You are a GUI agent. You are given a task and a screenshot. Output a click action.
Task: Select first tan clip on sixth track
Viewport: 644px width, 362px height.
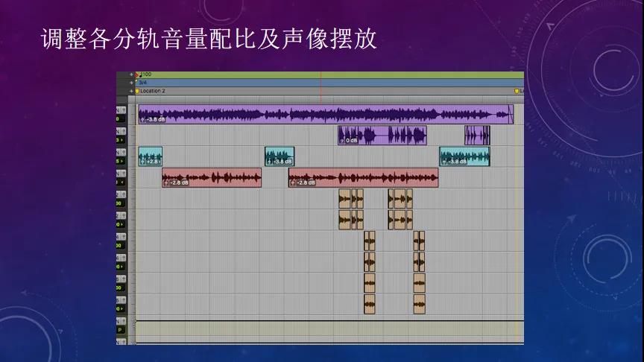point(344,220)
